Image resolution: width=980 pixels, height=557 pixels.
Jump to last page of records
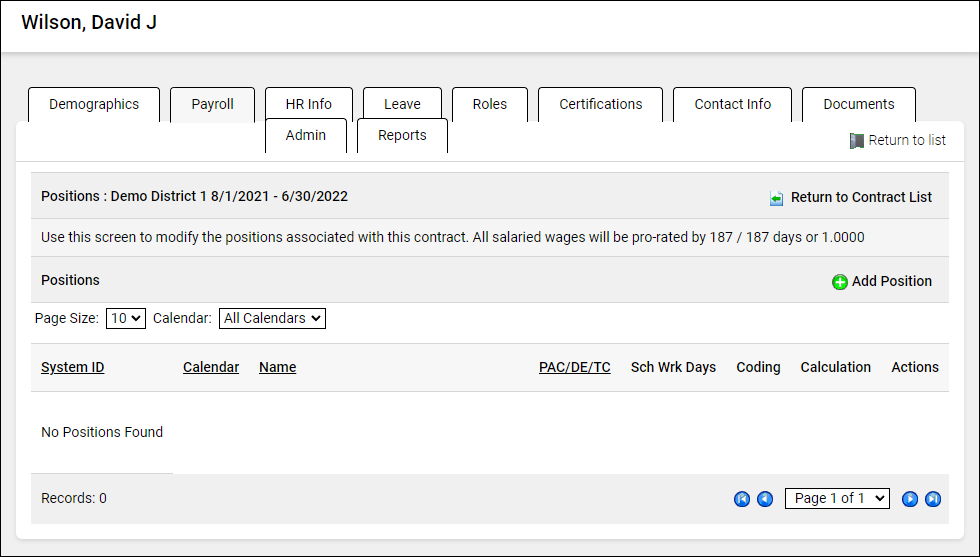tap(933, 499)
